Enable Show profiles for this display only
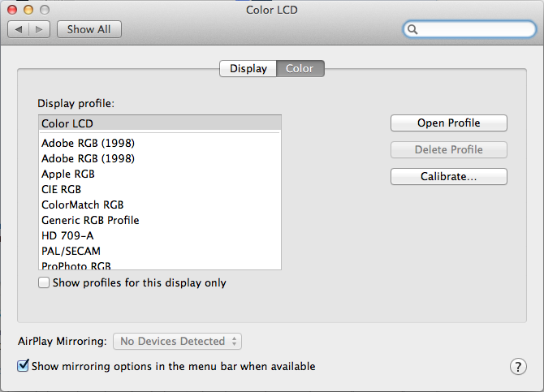 coord(44,283)
